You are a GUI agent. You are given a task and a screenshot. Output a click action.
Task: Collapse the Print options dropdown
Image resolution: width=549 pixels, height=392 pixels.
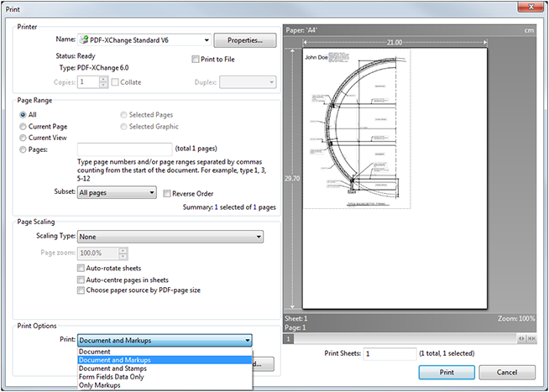[165, 340]
